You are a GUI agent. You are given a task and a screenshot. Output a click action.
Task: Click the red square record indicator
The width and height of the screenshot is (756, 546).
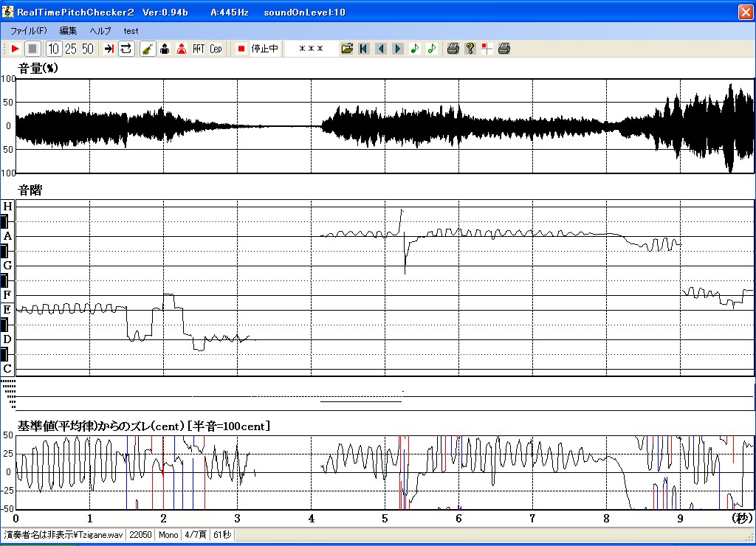241,49
